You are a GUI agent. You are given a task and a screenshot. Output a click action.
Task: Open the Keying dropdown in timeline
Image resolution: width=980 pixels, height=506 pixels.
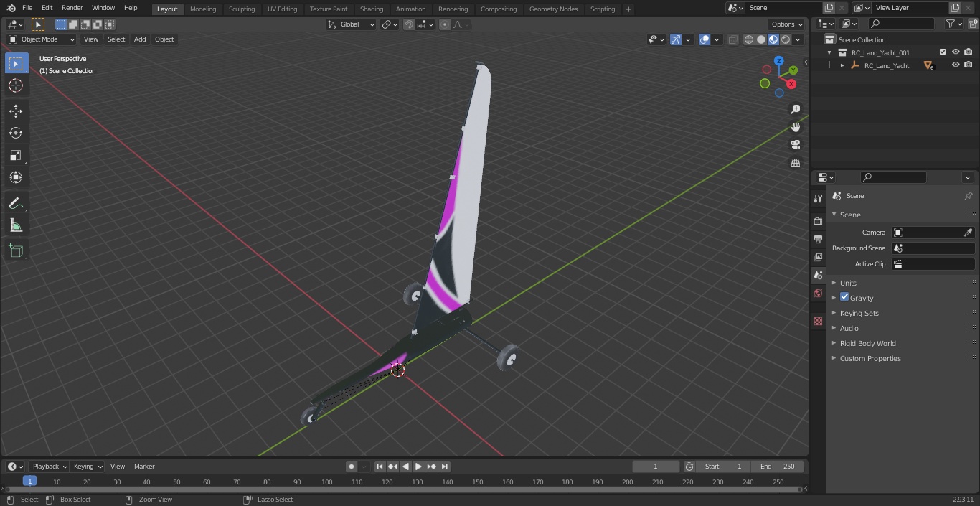[88, 467]
